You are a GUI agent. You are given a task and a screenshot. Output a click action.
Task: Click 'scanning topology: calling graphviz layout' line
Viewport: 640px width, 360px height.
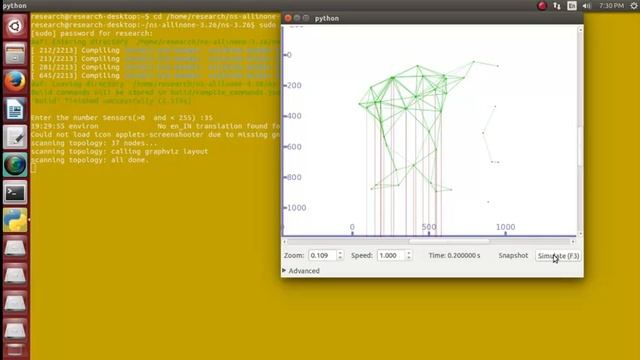[120, 151]
